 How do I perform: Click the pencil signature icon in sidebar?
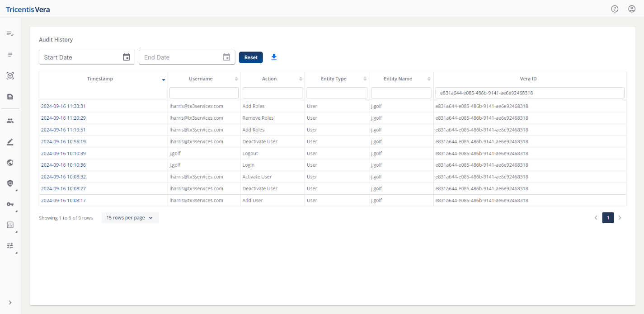(10, 142)
